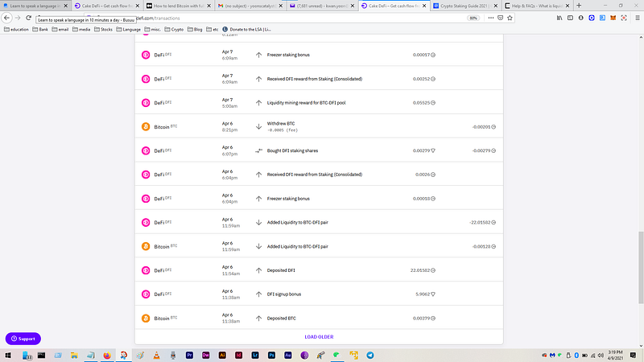Click the DeFi icon in Bought DFI staking shares row
The height and width of the screenshot is (362, 644).
[x=146, y=150]
